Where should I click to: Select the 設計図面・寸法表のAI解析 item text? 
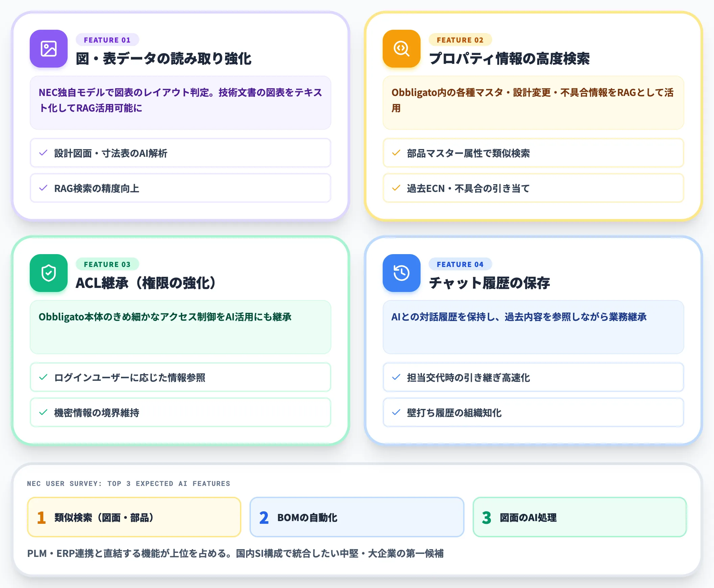111,153
